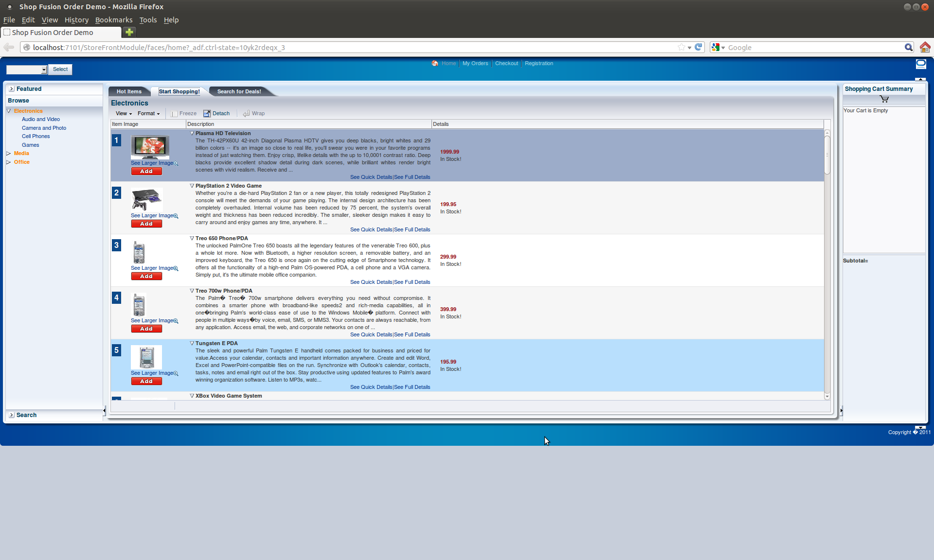Expand the Office category in the sidebar
Screen dimensions: 934x560
pos(8,162)
